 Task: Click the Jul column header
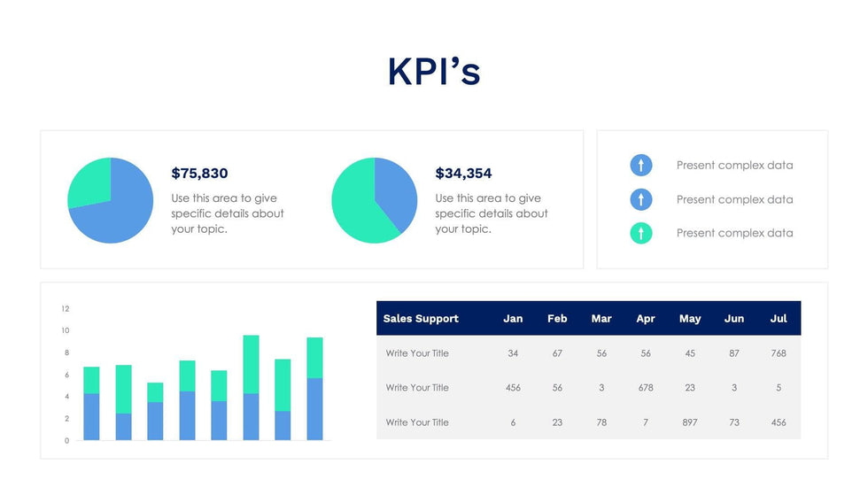pyautogui.click(x=779, y=318)
